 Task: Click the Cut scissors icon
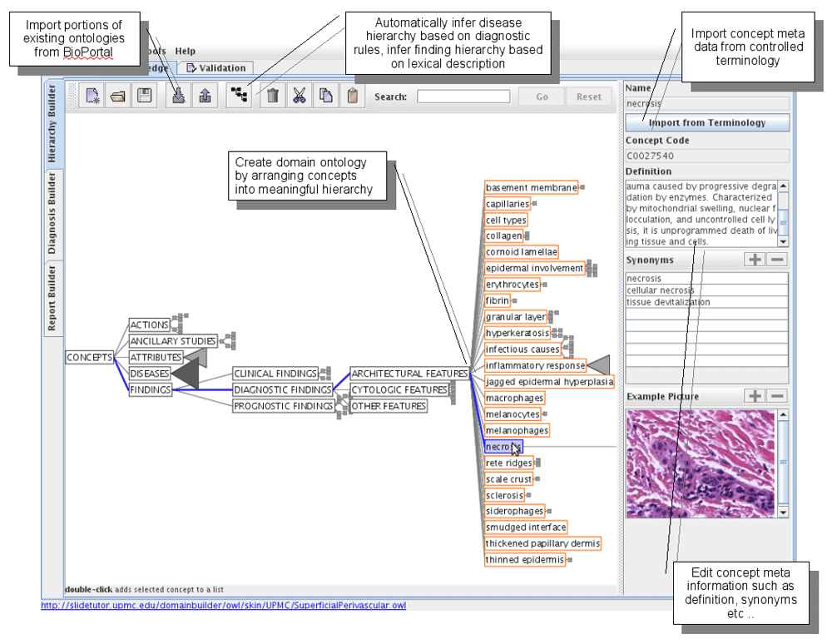300,96
